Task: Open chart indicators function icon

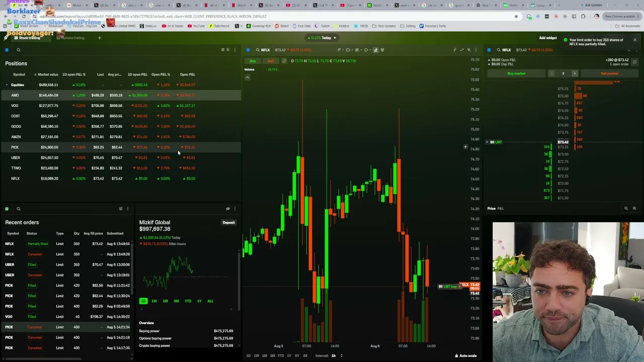Action: [x=454, y=50]
